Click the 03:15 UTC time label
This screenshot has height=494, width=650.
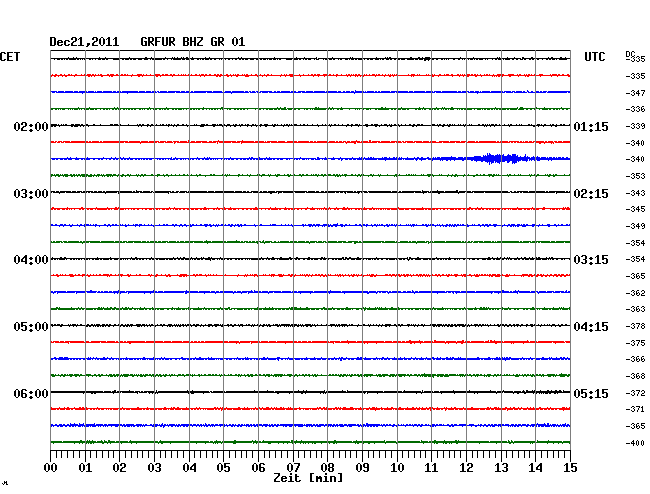click(591, 260)
